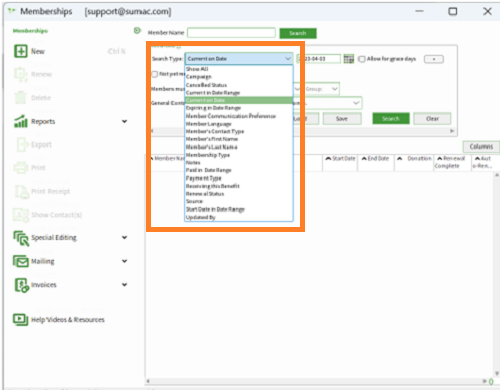Click into the Member Name field
The image size is (500, 390).
click(231, 33)
